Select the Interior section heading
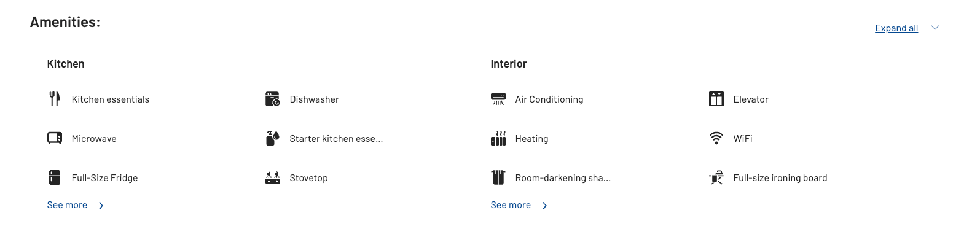 tap(509, 64)
